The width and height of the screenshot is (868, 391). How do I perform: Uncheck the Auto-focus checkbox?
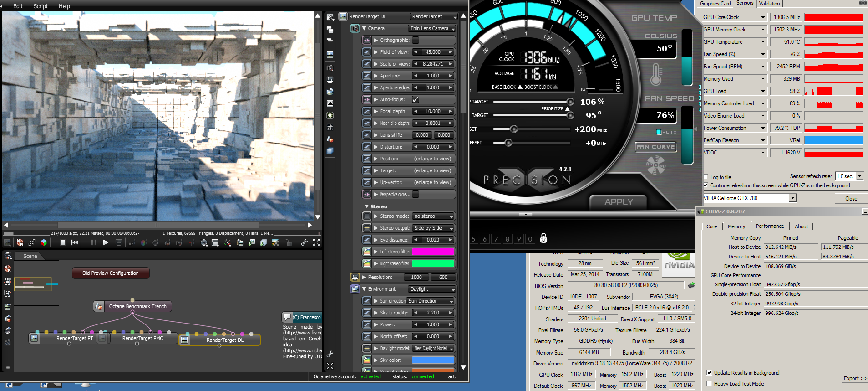click(x=416, y=99)
